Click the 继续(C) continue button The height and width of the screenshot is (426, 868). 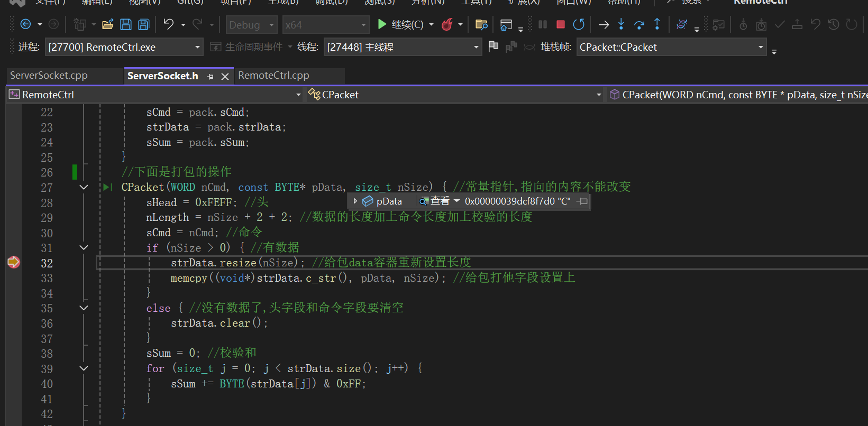click(407, 25)
